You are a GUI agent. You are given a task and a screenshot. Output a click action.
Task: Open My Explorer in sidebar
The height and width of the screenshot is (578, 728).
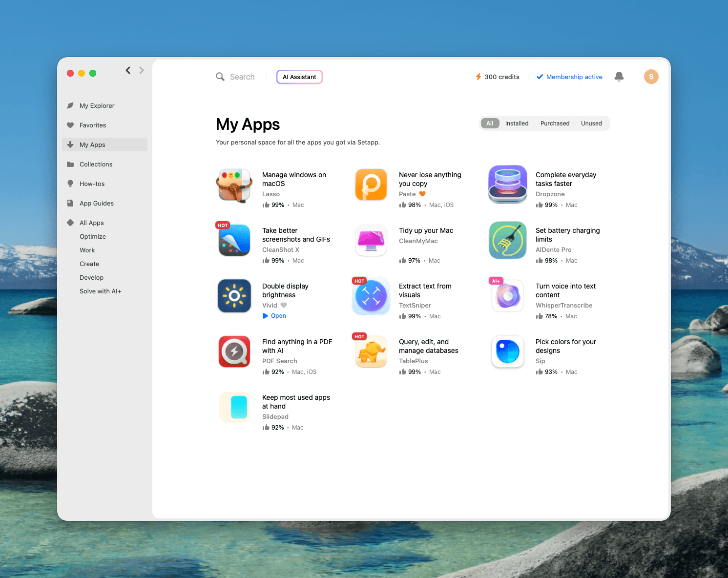coord(104,105)
